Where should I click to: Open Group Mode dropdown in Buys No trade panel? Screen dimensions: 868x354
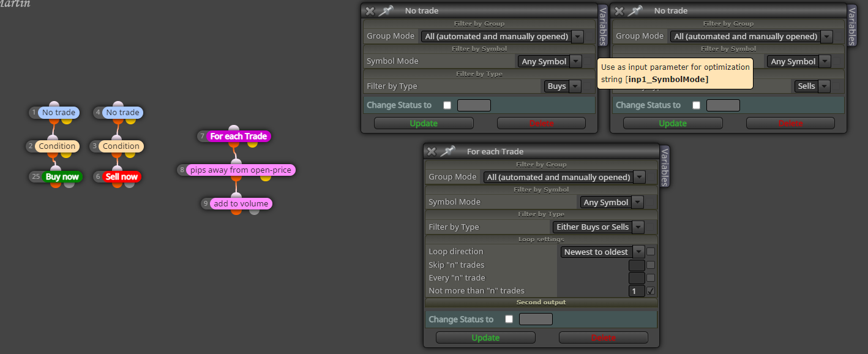503,36
